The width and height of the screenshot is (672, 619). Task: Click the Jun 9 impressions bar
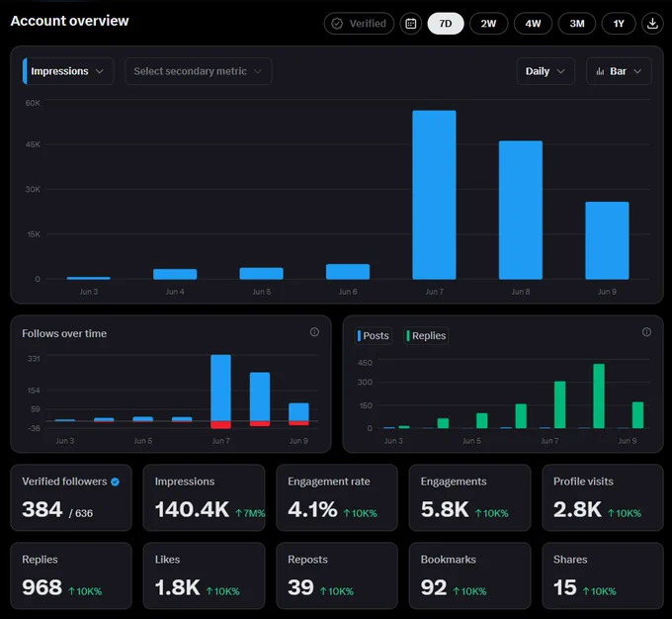[x=607, y=240]
